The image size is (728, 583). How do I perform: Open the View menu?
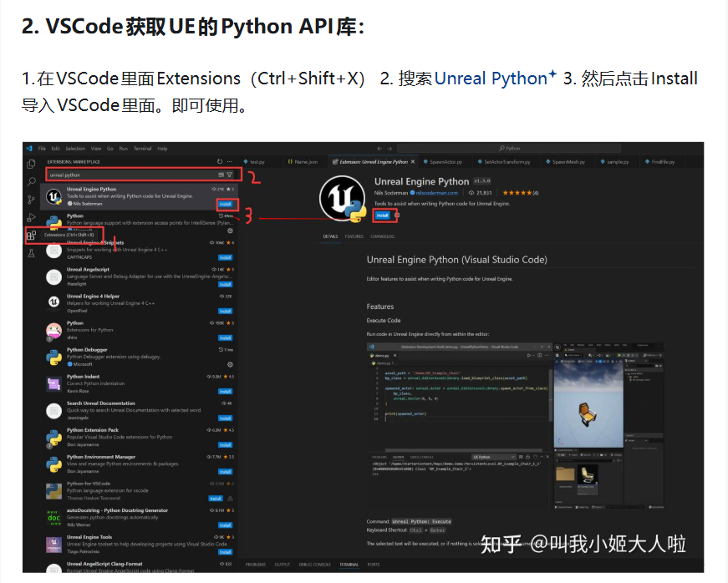coord(96,149)
